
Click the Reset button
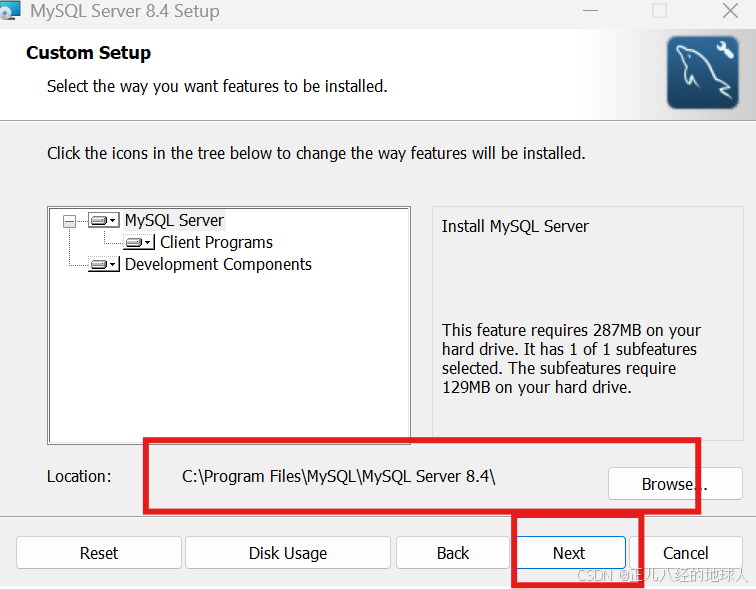[99, 553]
